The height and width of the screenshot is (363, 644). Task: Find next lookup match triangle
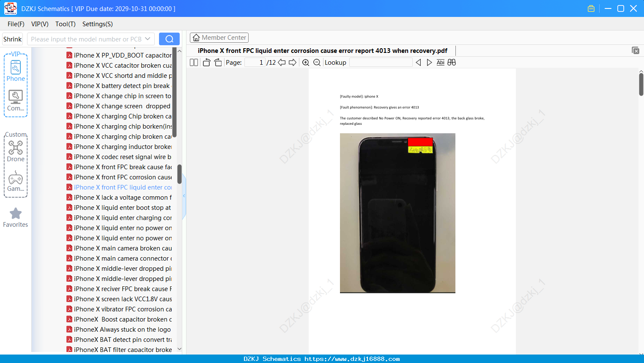(429, 63)
